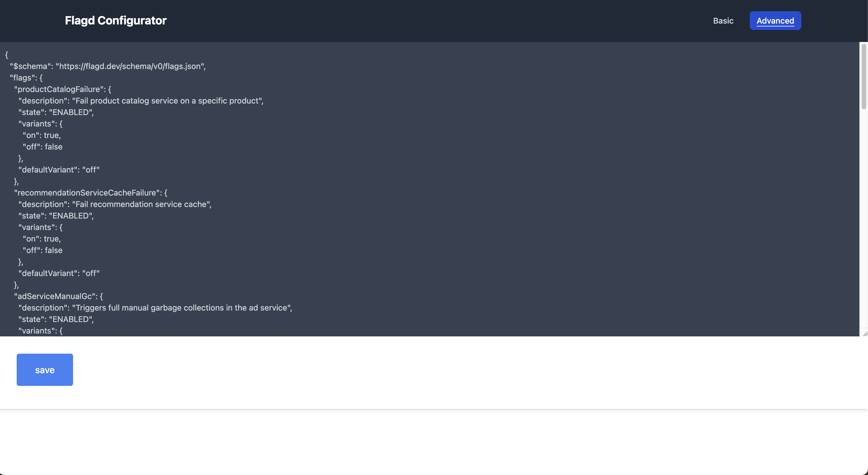
Task: Click the "flags": { line
Action: 26,78
